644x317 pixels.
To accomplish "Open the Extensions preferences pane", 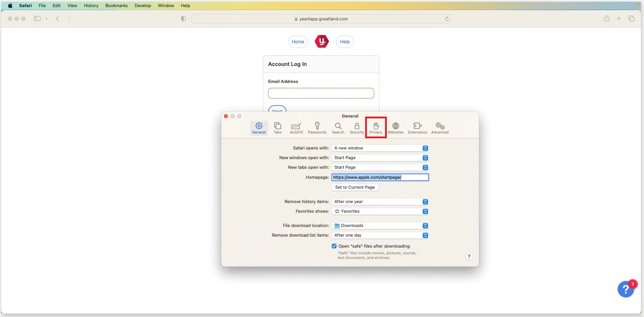I will 417,128.
